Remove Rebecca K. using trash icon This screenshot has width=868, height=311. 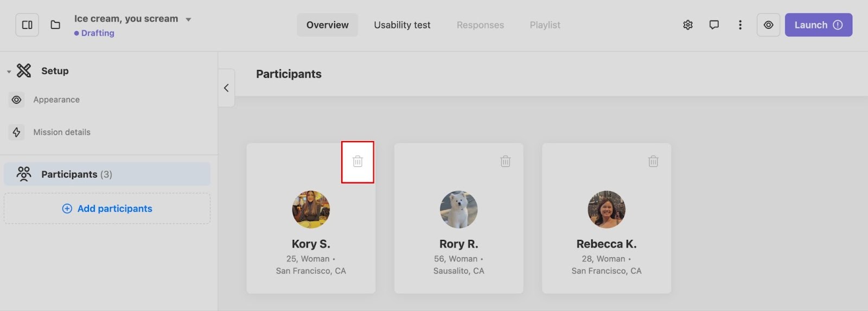pos(653,161)
